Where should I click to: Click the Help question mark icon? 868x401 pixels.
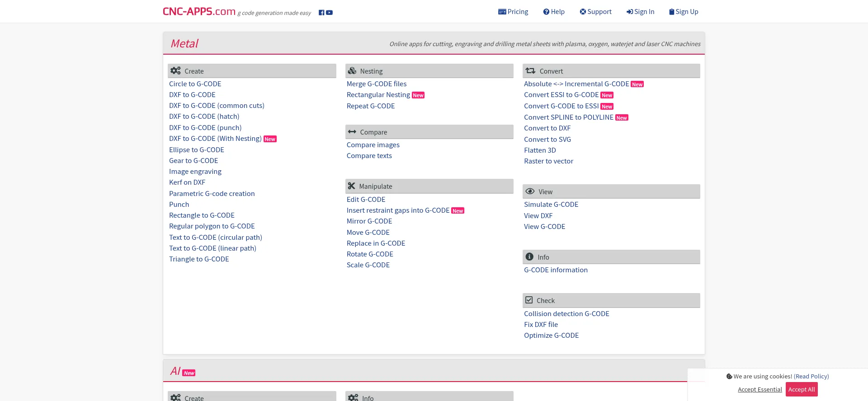coord(546,12)
